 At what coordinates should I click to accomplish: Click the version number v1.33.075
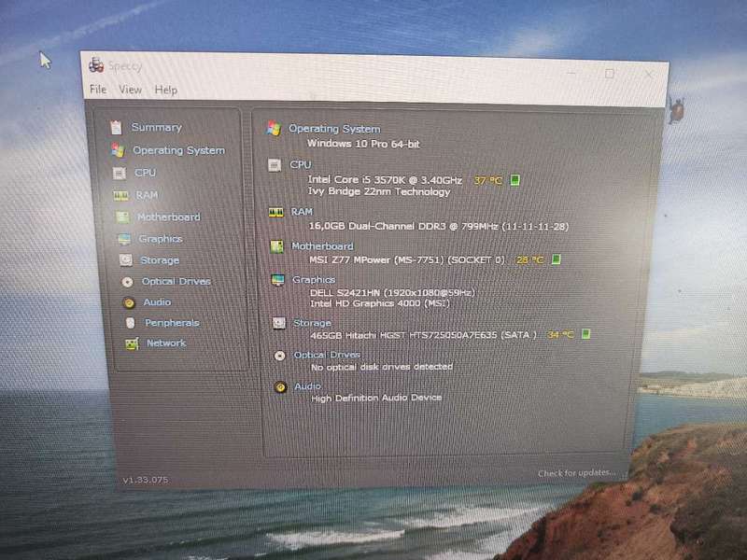146,480
